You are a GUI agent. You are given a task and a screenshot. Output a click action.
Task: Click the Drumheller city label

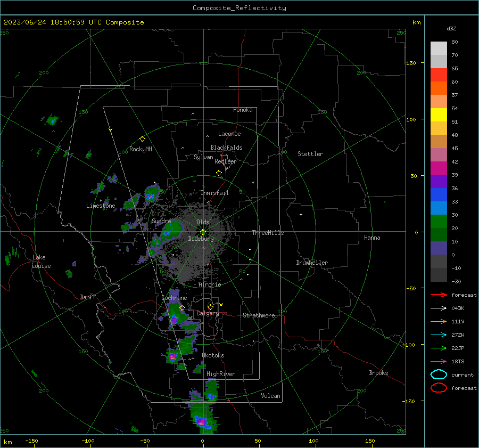[x=312, y=263]
